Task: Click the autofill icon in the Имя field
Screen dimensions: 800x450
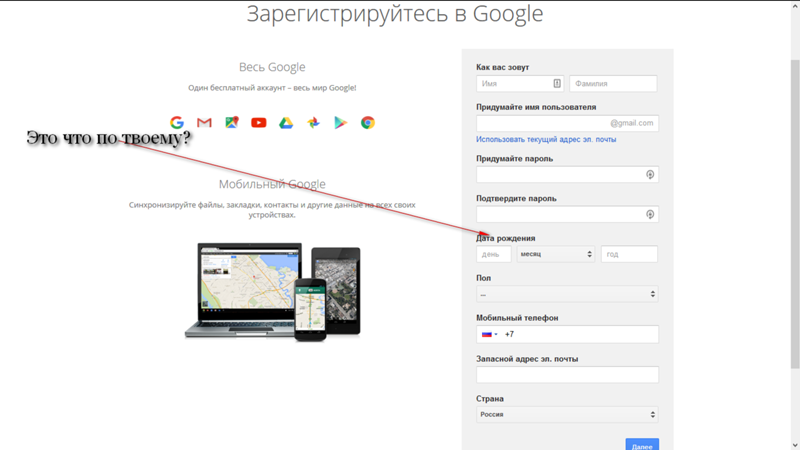Action: (557, 83)
